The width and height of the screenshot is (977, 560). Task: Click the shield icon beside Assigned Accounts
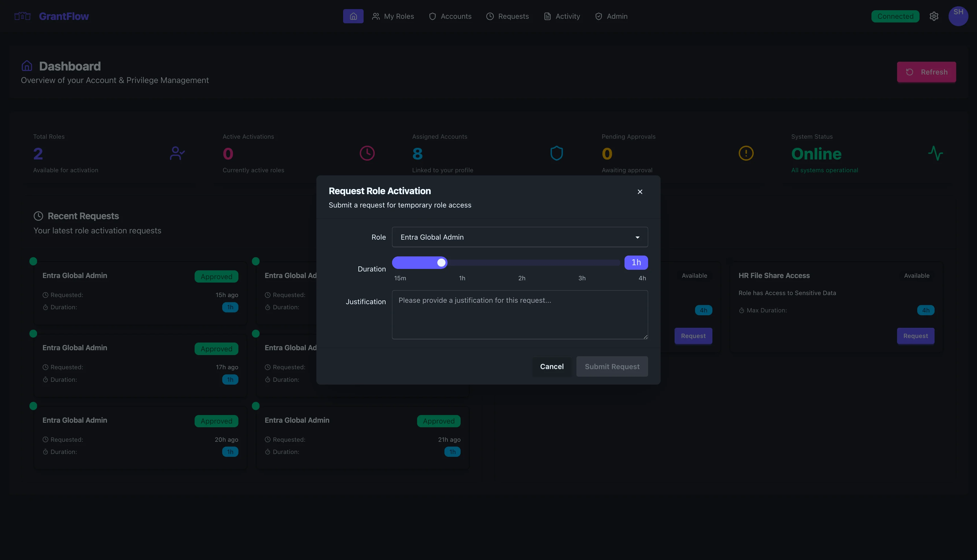tap(556, 153)
